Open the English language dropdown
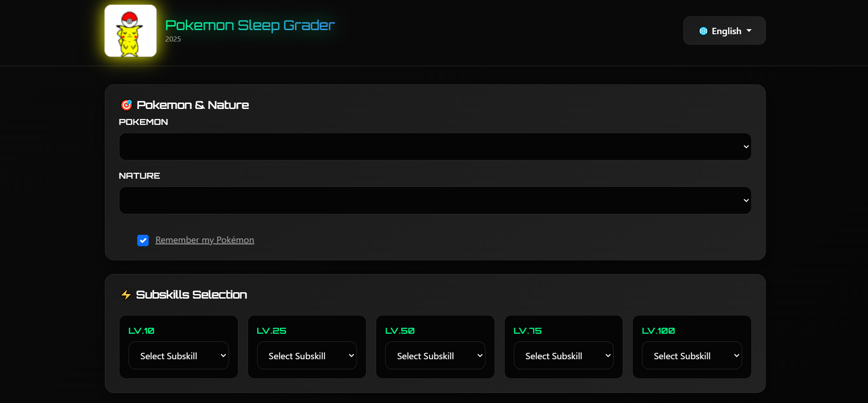This screenshot has height=403, width=868. (724, 31)
